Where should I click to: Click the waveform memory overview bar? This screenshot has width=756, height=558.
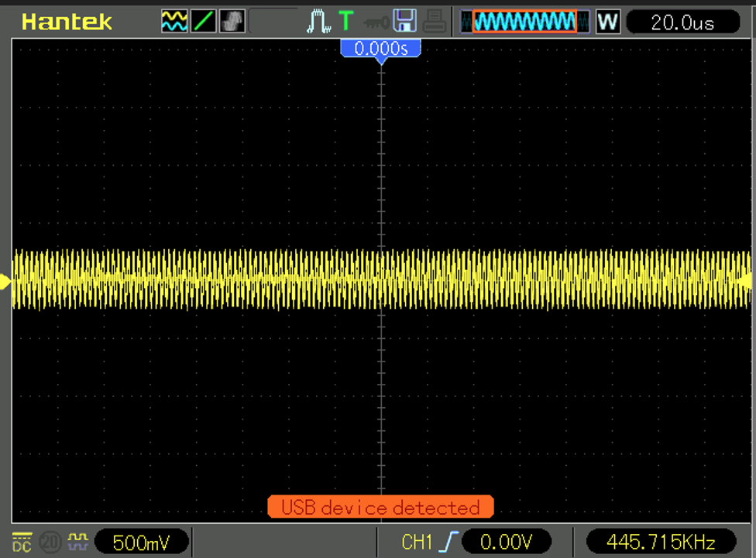[524, 22]
